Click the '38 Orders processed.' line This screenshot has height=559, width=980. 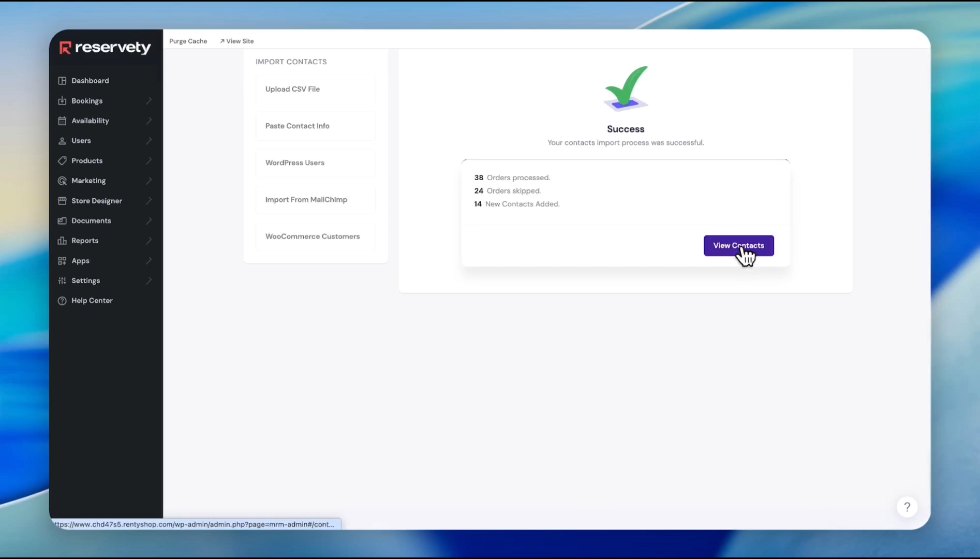tap(512, 178)
